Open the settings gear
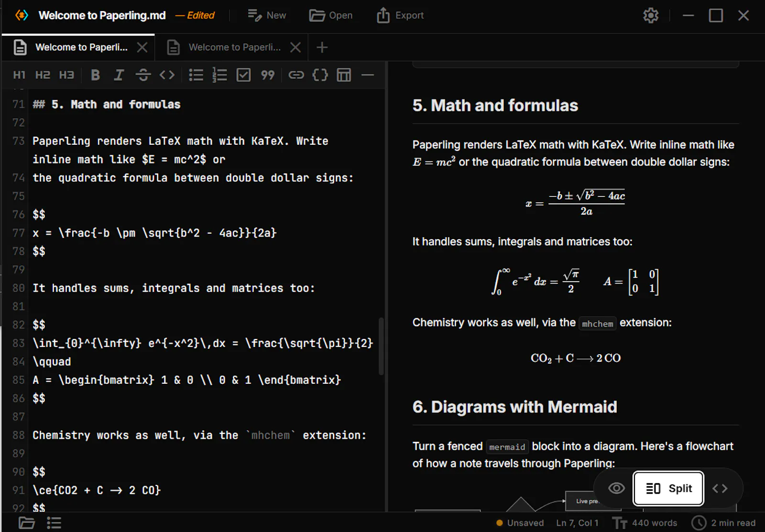The width and height of the screenshot is (765, 532). coord(651,15)
